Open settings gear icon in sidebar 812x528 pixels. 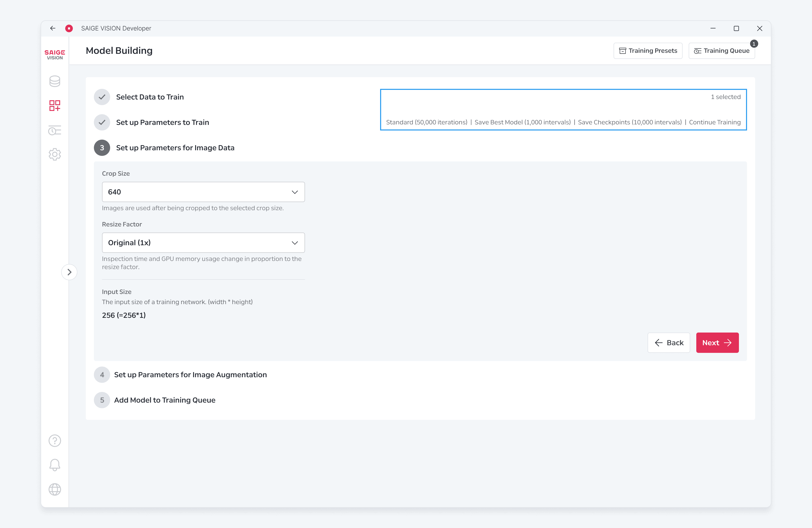[55, 155]
